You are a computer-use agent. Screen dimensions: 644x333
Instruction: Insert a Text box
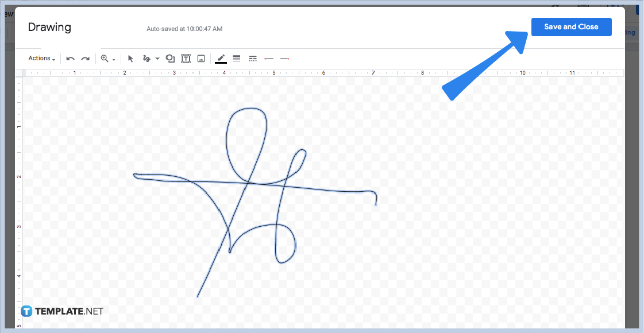pyautogui.click(x=186, y=58)
